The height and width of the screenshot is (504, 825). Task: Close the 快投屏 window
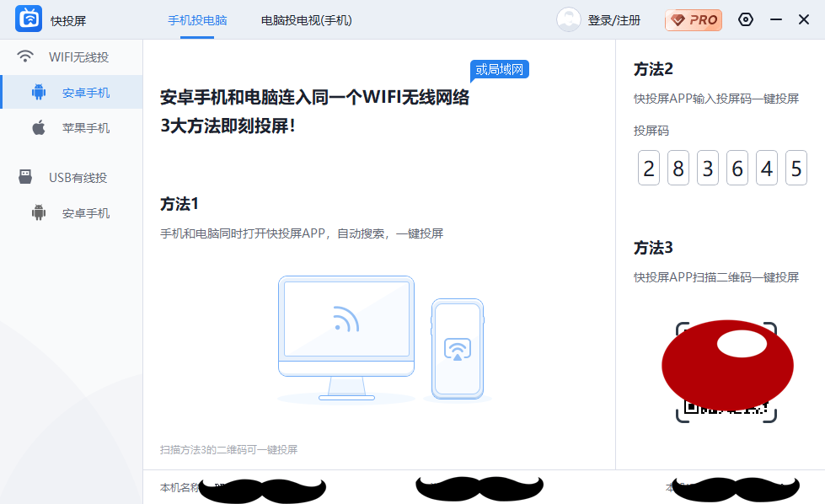(803, 19)
